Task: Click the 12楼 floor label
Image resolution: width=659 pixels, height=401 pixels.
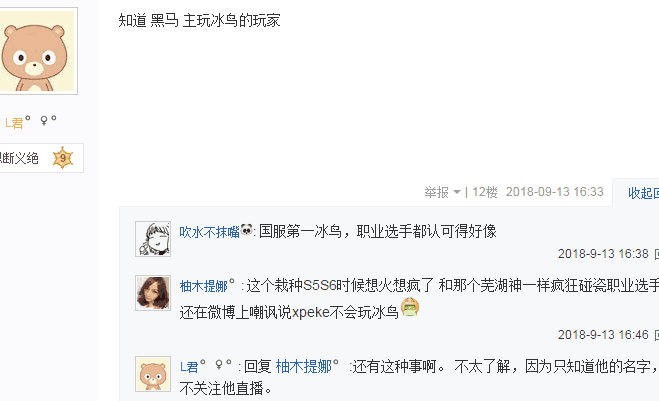Action: coord(485,192)
